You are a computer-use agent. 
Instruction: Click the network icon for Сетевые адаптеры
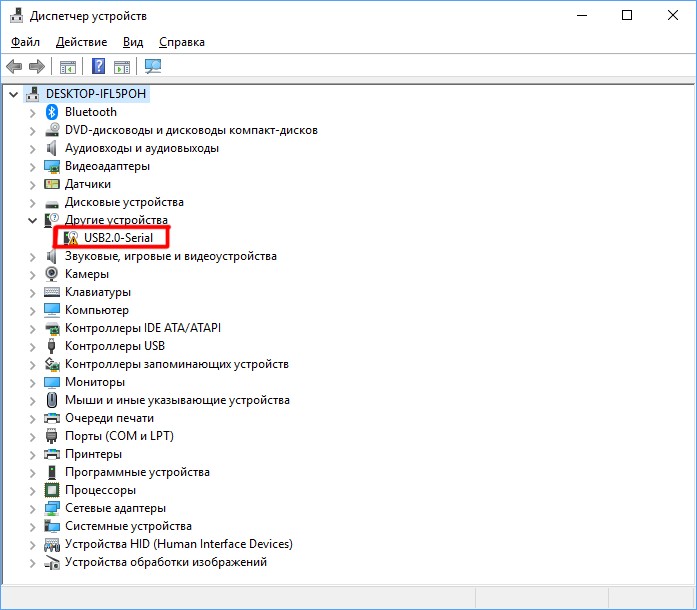point(52,508)
